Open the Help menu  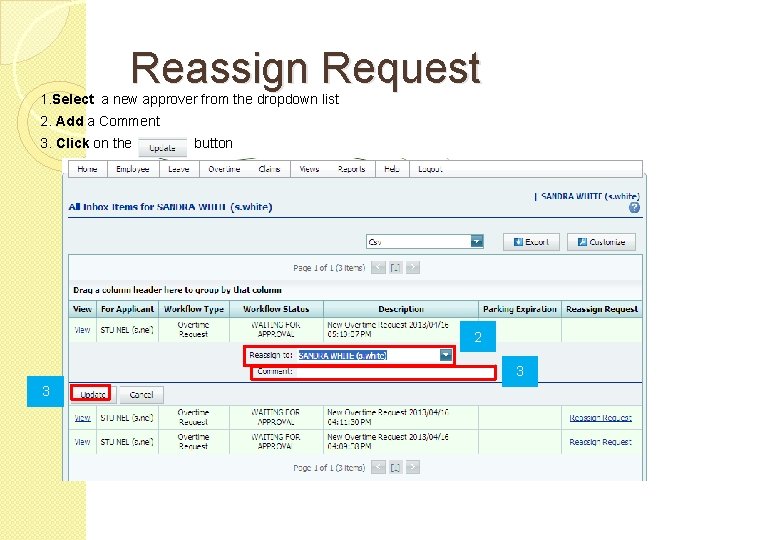[x=392, y=169]
